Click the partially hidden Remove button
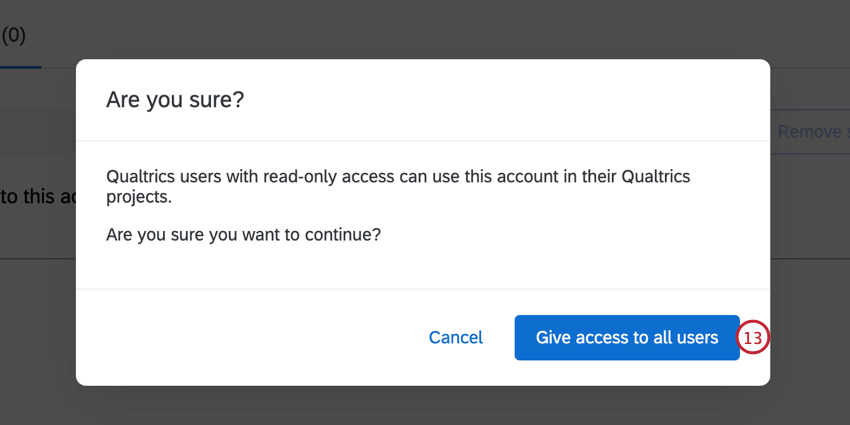This screenshot has height=425, width=850. click(x=812, y=131)
